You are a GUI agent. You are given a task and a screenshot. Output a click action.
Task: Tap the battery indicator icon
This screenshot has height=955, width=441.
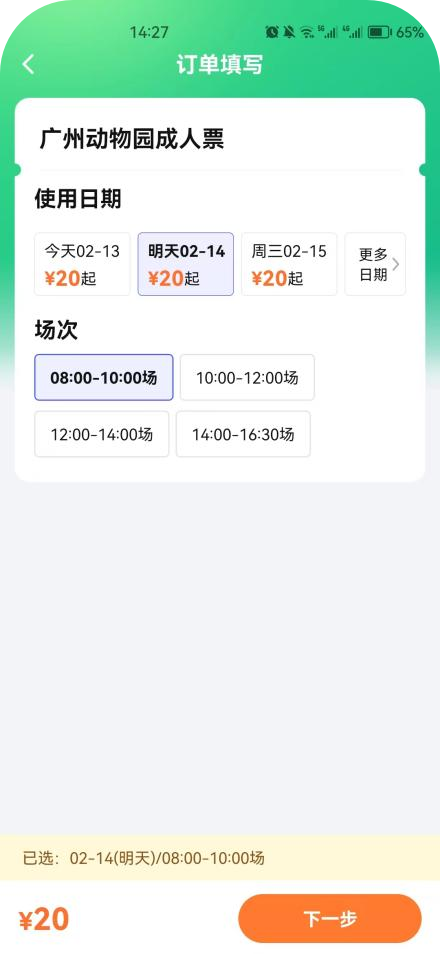coord(379,32)
